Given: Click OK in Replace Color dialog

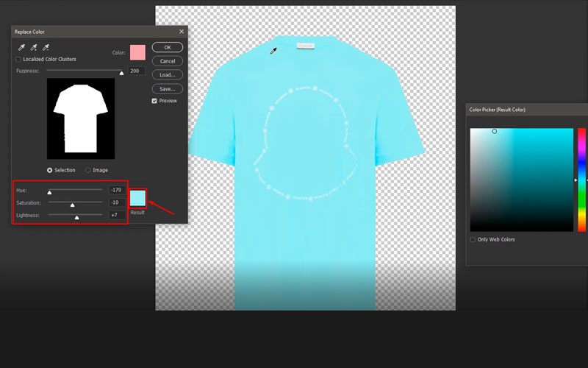Looking at the screenshot, I should [168, 47].
